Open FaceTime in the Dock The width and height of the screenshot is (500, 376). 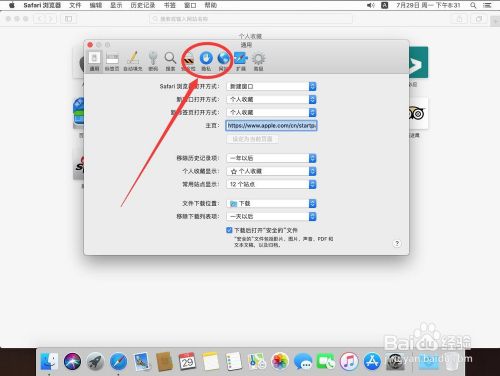coord(326,361)
